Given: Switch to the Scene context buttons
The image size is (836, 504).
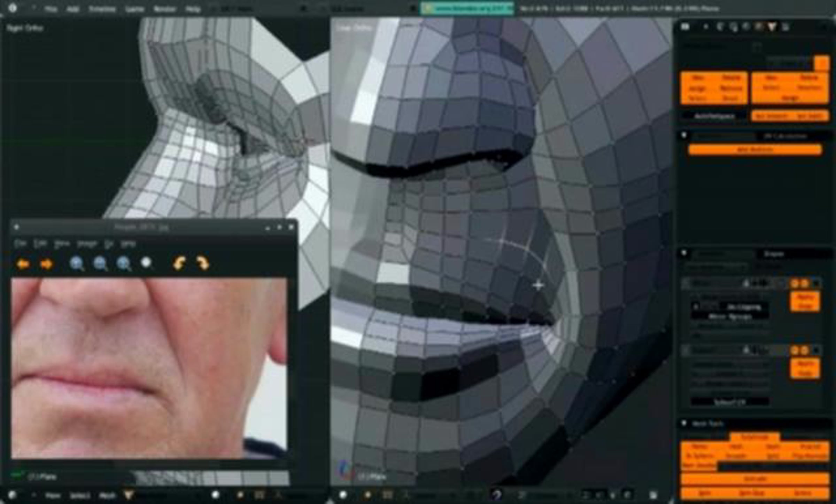Looking at the screenshot, I should pyautogui.click(x=785, y=27).
